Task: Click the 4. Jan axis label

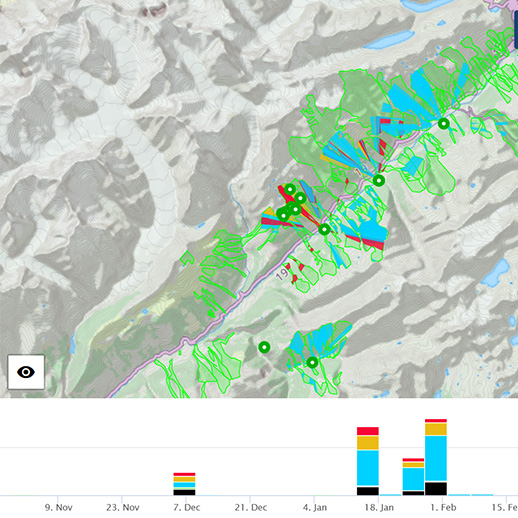Action: [315, 507]
